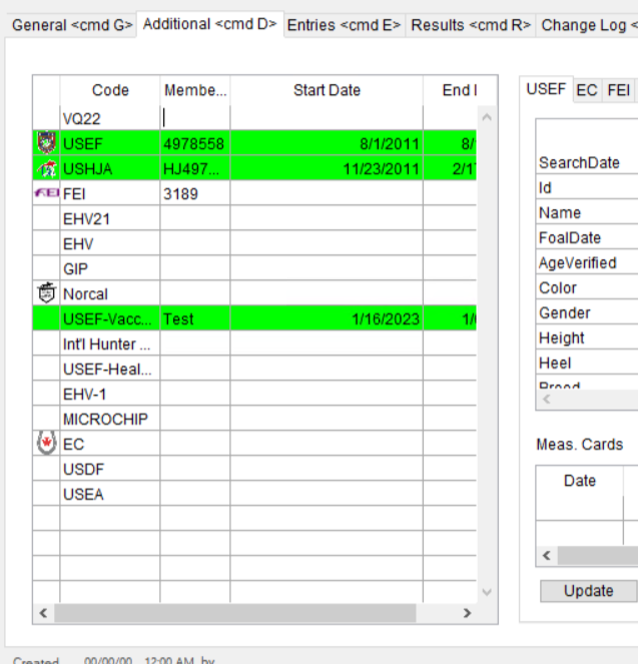Click the Gender field label
The height and width of the screenshot is (664, 638).
tap(564, 313)
